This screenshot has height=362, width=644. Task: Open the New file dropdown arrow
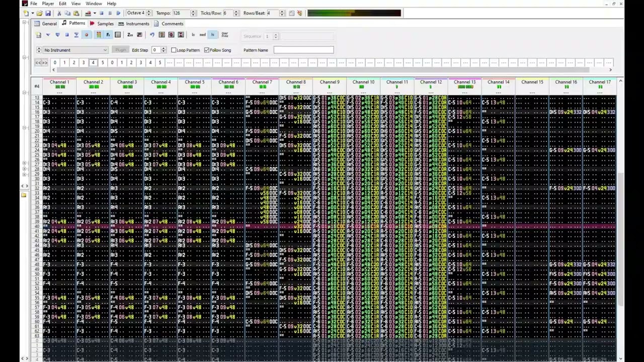pyautogui.click(x=33, y=13)
